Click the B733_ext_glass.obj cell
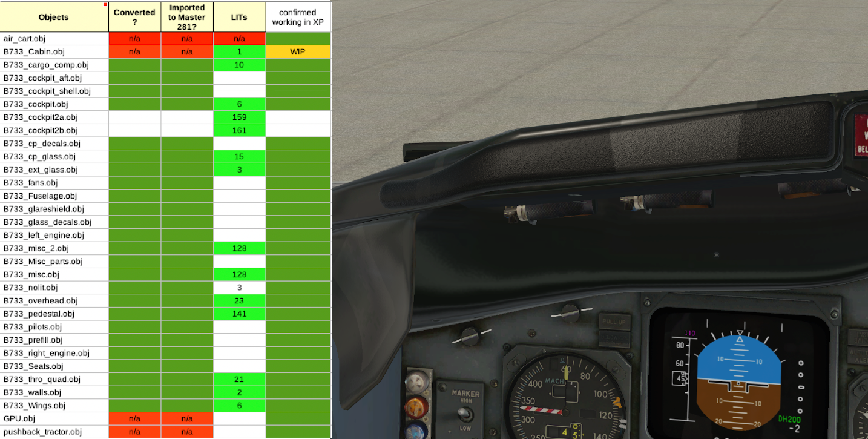 54,170
